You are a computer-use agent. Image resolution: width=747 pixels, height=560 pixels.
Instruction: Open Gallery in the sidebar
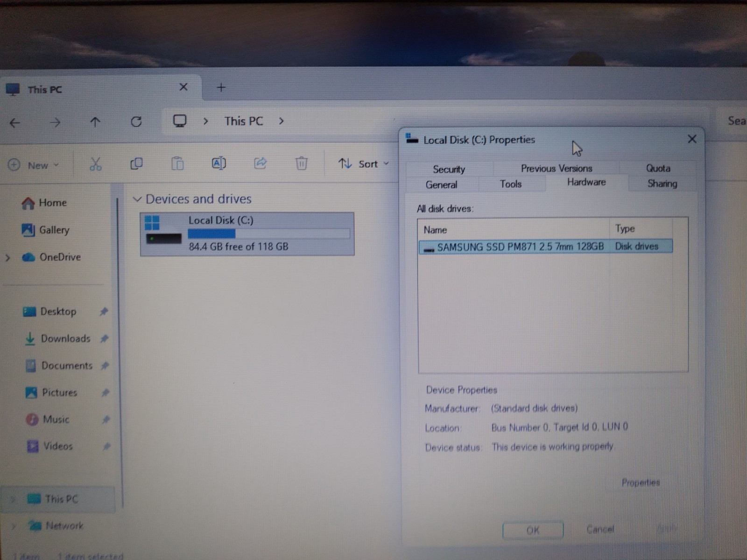45,230
